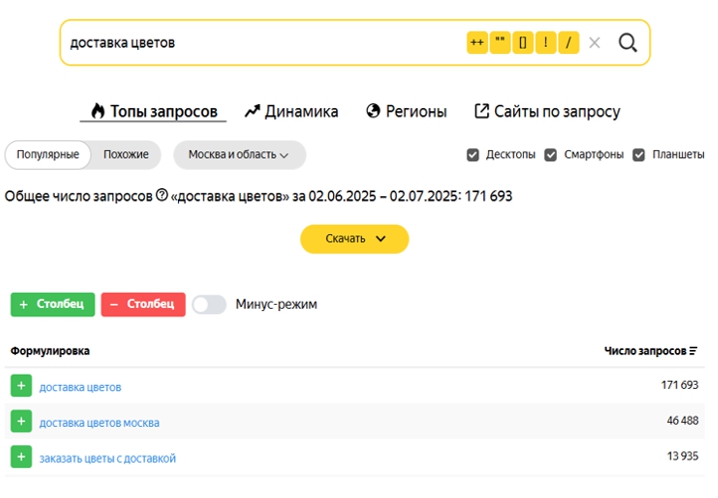Open the 'заказать цветы с доставкой' query link
The width and height of the screenshot is (718, 498).
pos(107,458)
